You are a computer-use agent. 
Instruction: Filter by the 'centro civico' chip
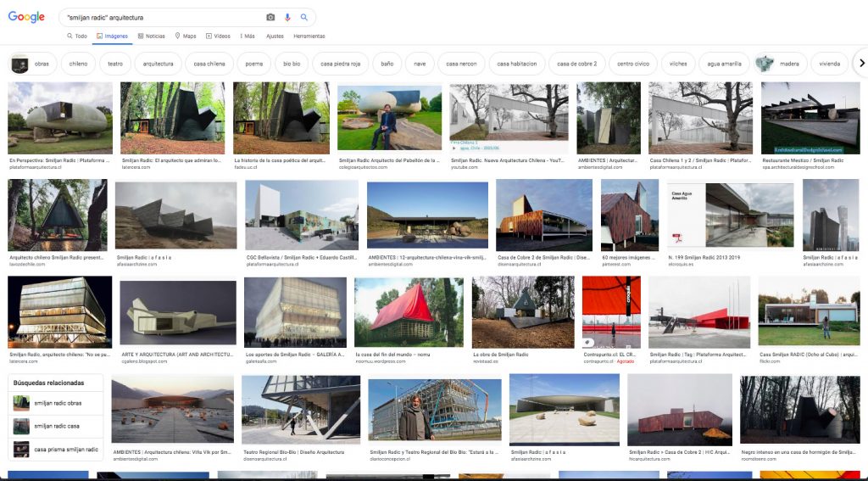[x=632, y=64]
